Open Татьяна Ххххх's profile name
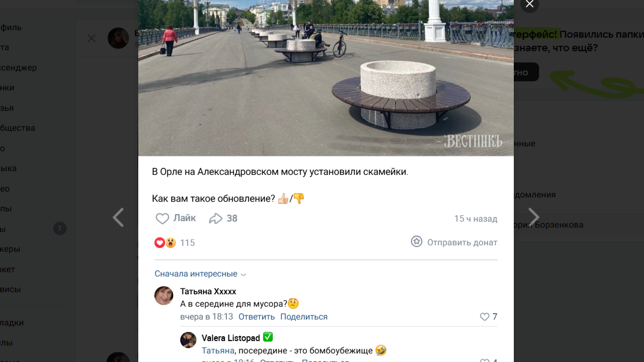 tap(208, 292)
